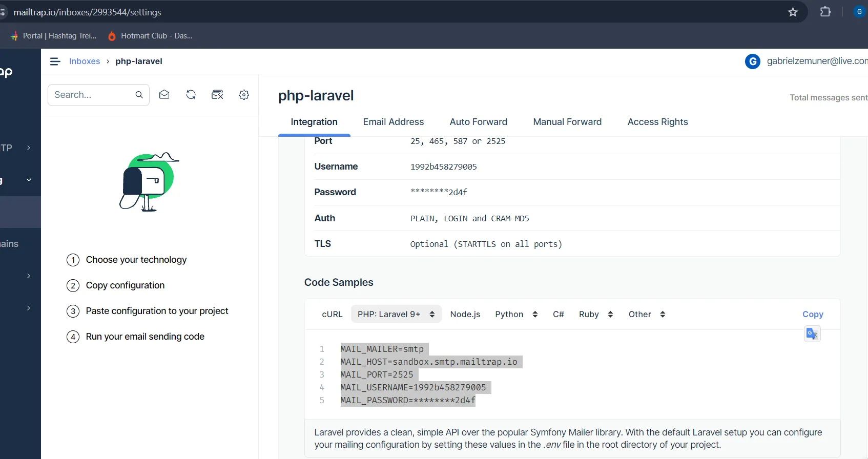The image size is (868, 459).
Task: Click the Google Translate icon
Action: click(x=812, y=334)
